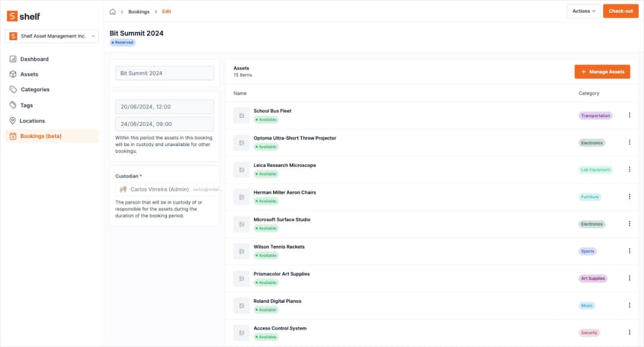Screen dimensions: 644x347
Task: Click Prismacolor Art Supplies name
Action: 282,273
